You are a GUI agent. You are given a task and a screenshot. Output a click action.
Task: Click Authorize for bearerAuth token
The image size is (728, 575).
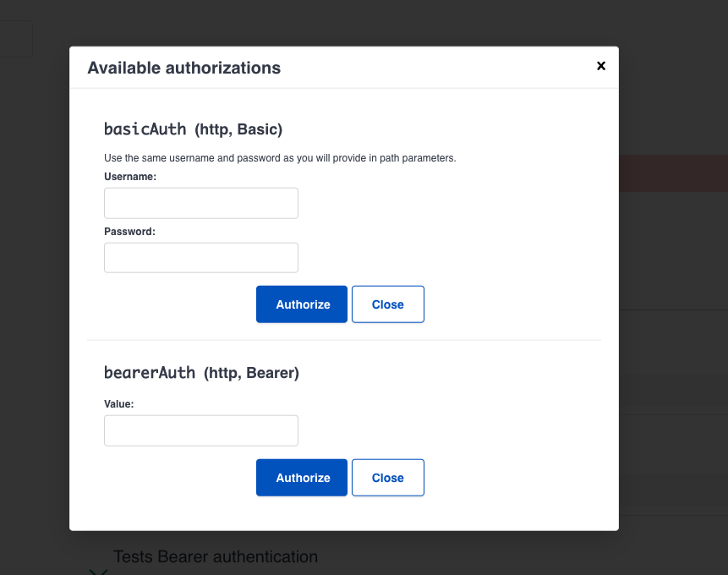[301, 477]
